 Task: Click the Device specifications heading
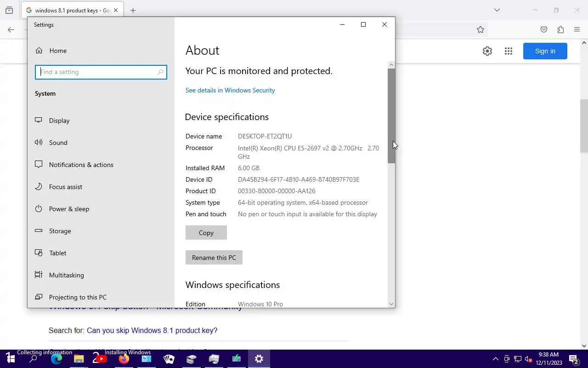pyautogui.click(x=227, y=117)
